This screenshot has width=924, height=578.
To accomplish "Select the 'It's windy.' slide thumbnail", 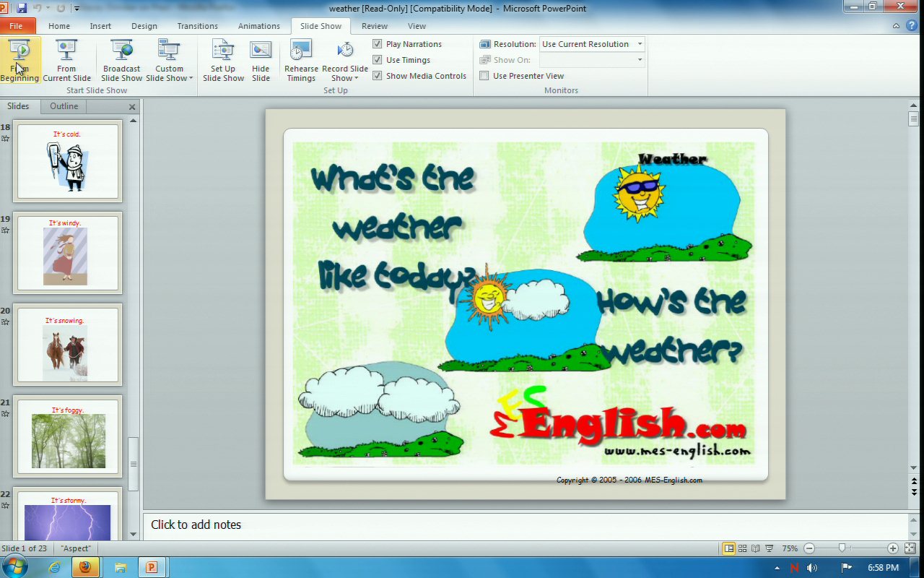I will (x=68, y=252).
